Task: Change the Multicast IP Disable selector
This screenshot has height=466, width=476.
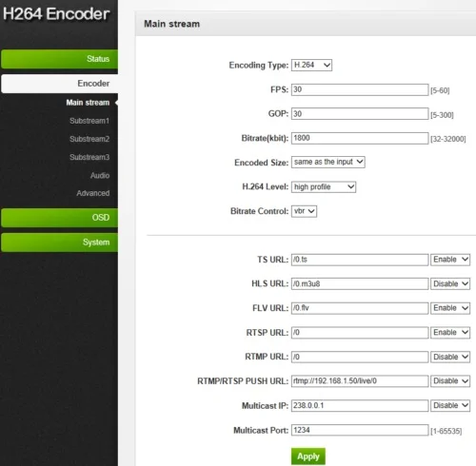Action: pos(450,405)
